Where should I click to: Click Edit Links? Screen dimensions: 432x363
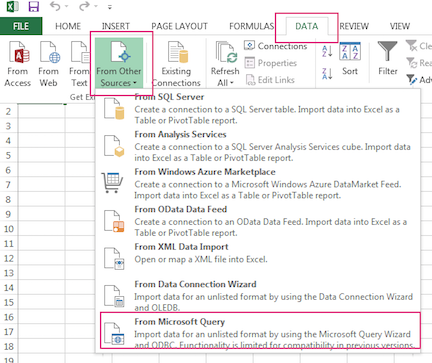tap(270, 80)
